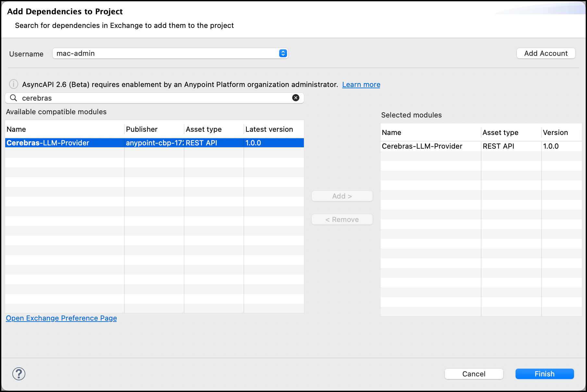Click Name header in Selected modules
This screenshot has height=392, width=587.
click(x=431, y=132)
